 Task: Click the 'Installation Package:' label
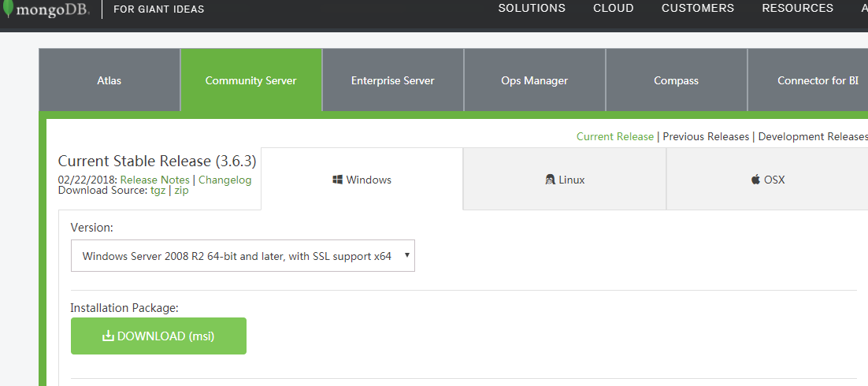pyautogui.click(x=124, y=308)
